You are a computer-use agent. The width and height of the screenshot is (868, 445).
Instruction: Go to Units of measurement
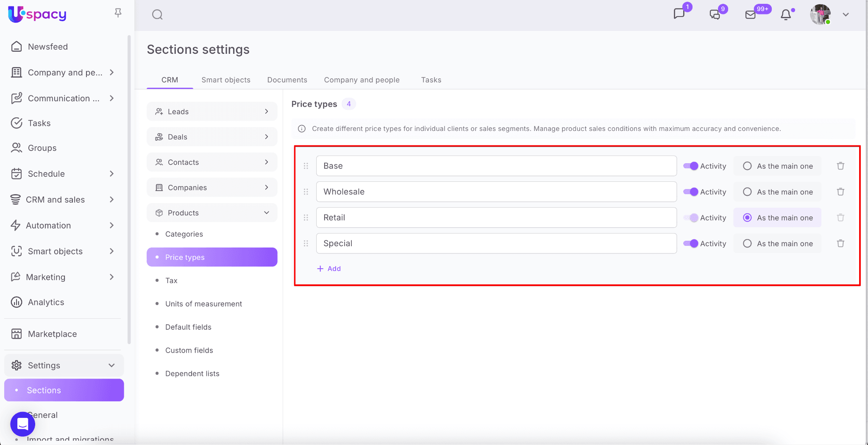pyautogui.click(x=203, y=304)
